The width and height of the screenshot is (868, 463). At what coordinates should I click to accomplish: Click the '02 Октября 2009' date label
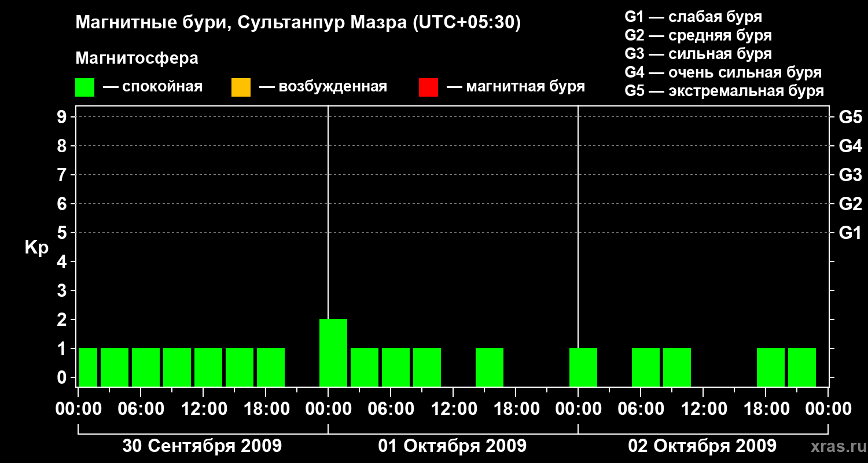tap(703, 446)
